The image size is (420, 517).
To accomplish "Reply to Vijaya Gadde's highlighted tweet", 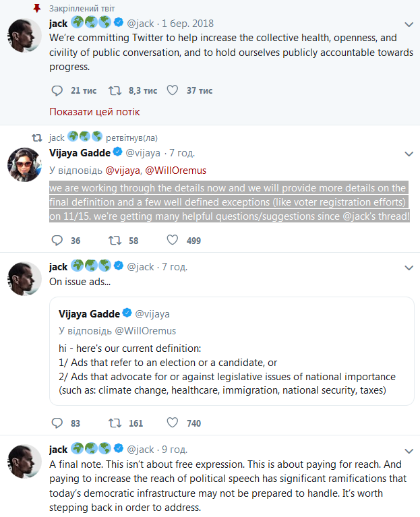I will (x=57, y=240).
